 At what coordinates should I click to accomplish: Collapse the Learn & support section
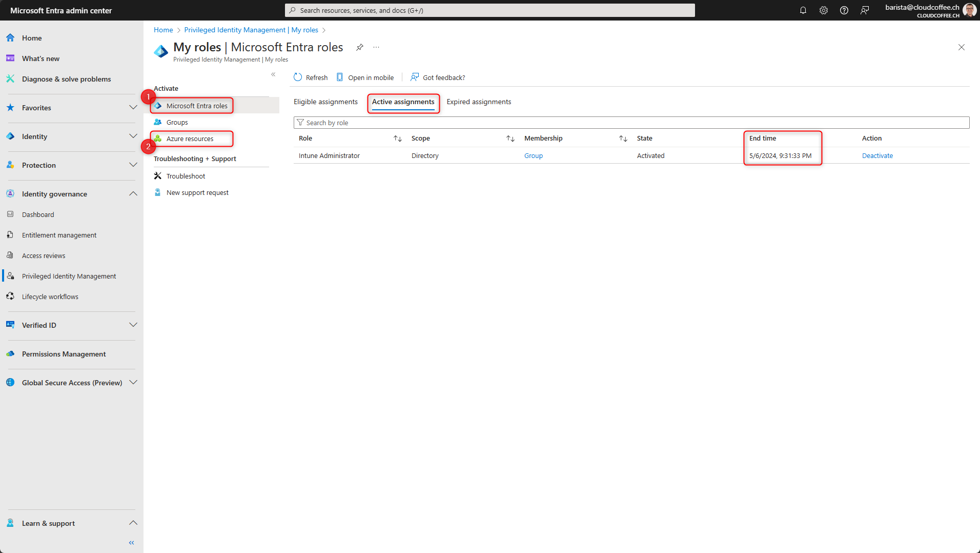(133, 523)
